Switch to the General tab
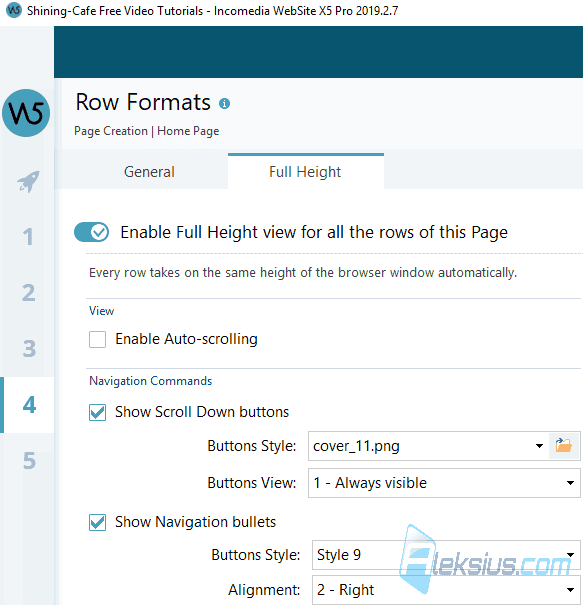 pos(149,172)
